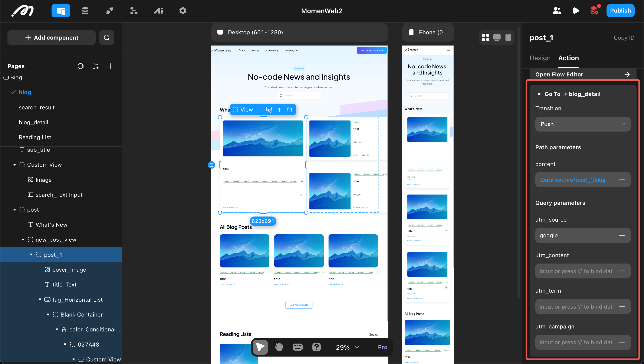Select the phone-only view icon
The width and height of the screenshot is (644, 364).
coord(508,37)
